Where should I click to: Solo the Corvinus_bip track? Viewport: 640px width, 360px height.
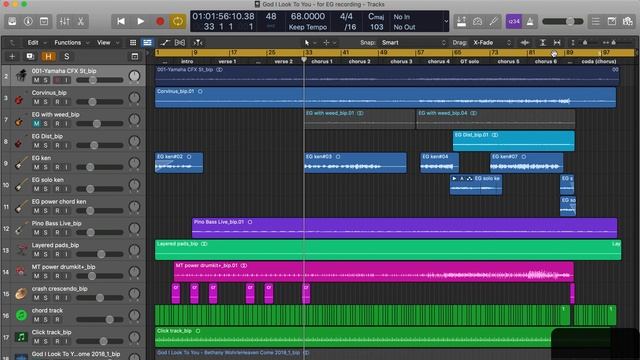[46, 102]
